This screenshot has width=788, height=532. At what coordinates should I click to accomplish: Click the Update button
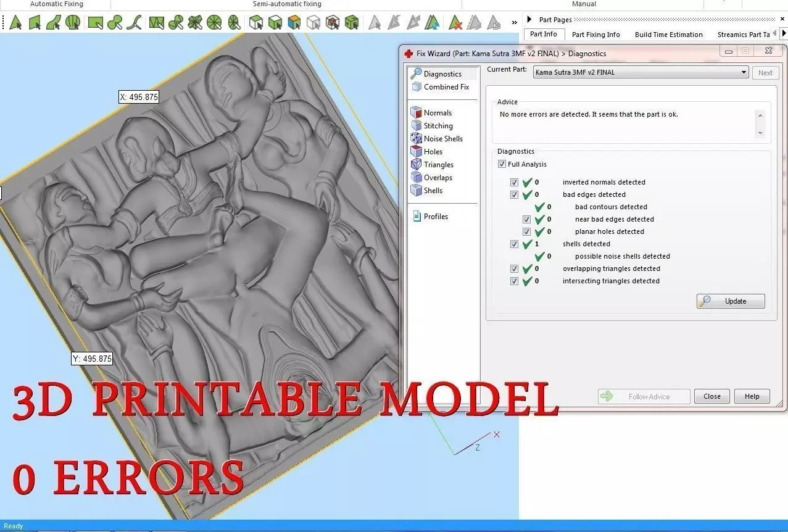pos(731,301)
